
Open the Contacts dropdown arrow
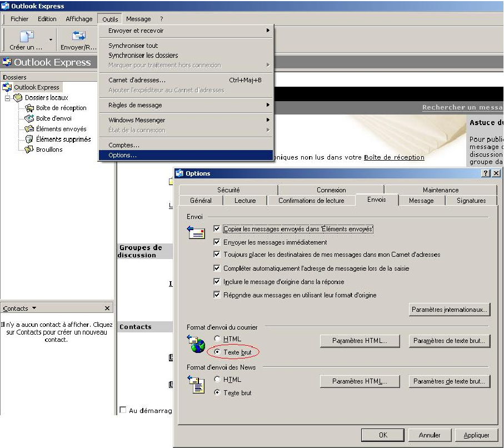pos(34,308)
